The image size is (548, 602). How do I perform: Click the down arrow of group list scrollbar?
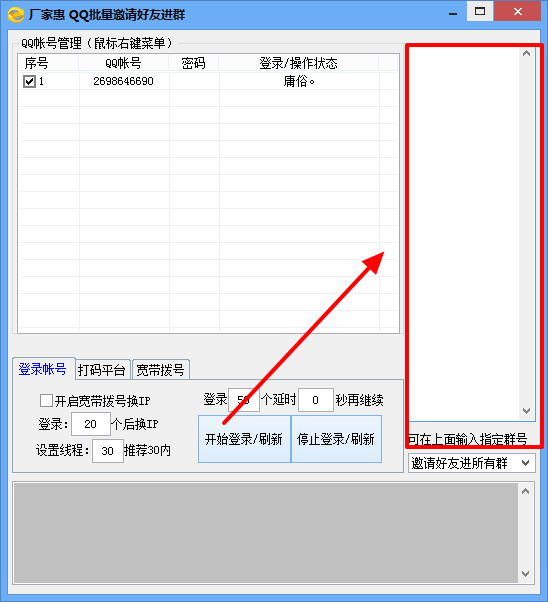coord(526,411)
